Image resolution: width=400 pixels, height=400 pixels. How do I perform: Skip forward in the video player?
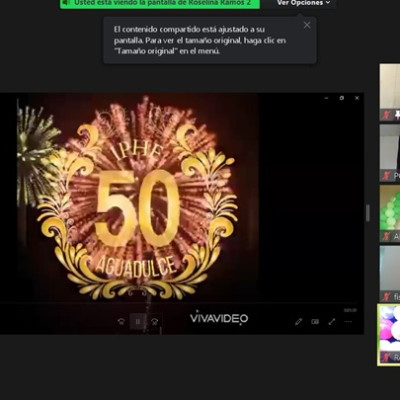[154, 322]
